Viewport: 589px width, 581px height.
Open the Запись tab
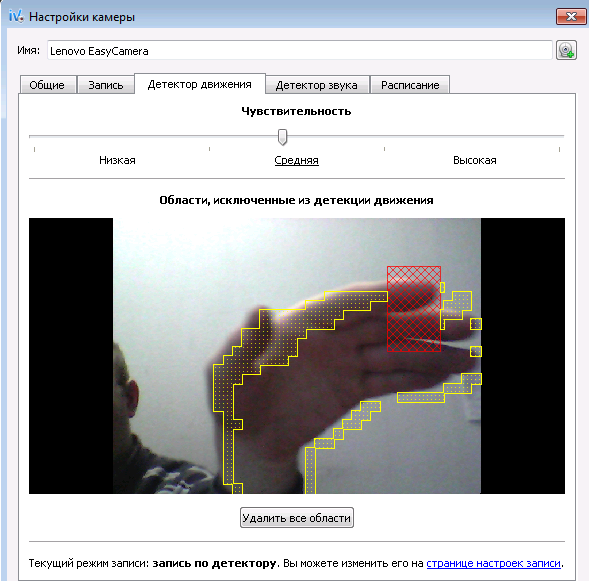point(106,85)
